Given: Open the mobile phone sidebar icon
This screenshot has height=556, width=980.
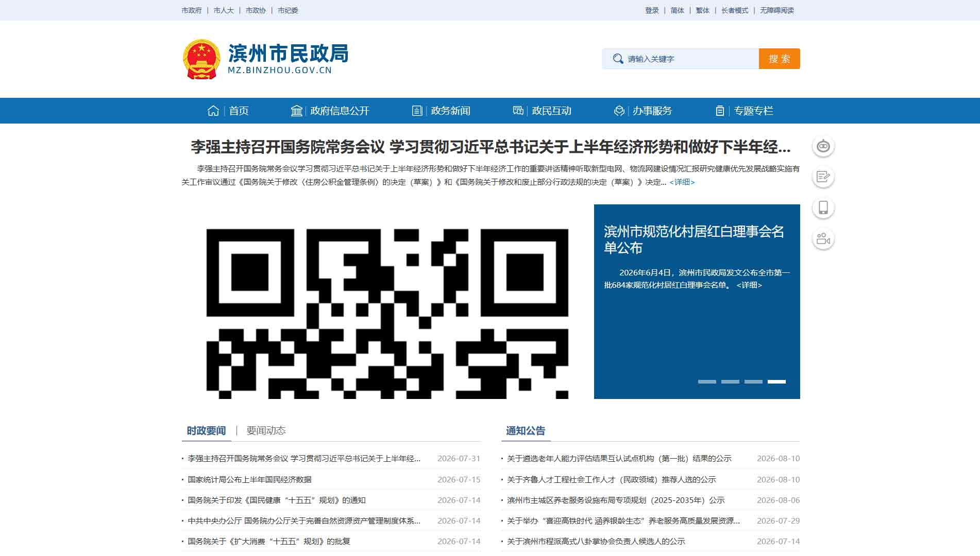Looking at the screenshot, I should [823, 208].
